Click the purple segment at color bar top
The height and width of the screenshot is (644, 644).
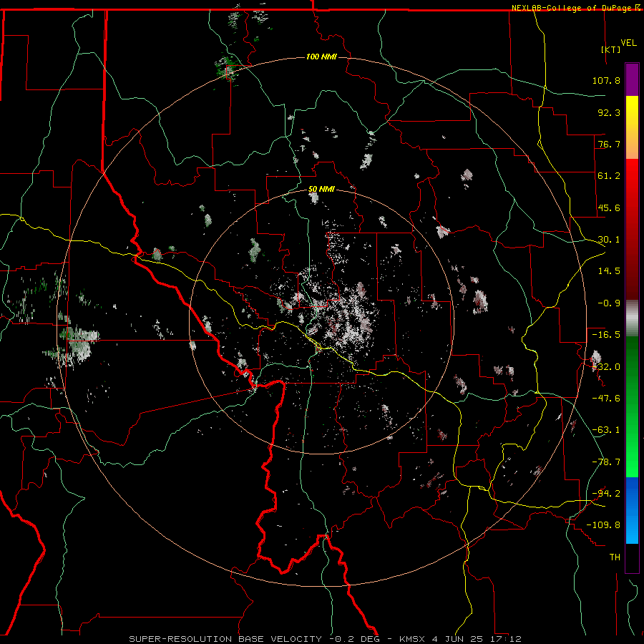tap(632, 79)
